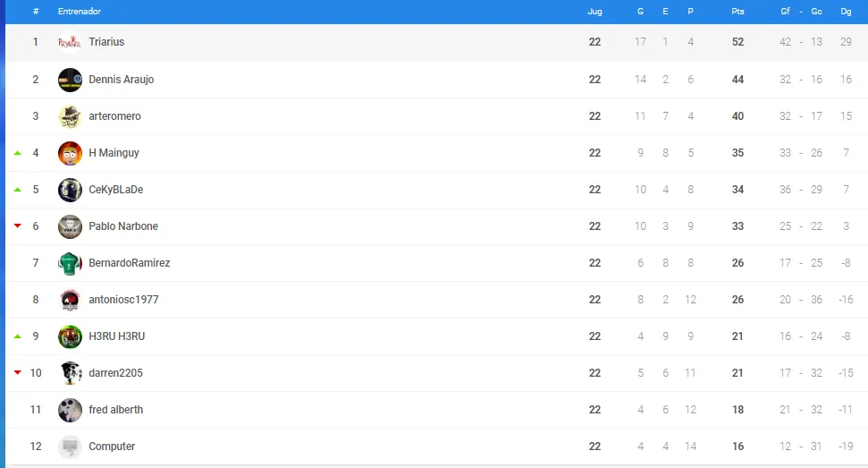Click rank number 12 in Computer row

(36, 447)
